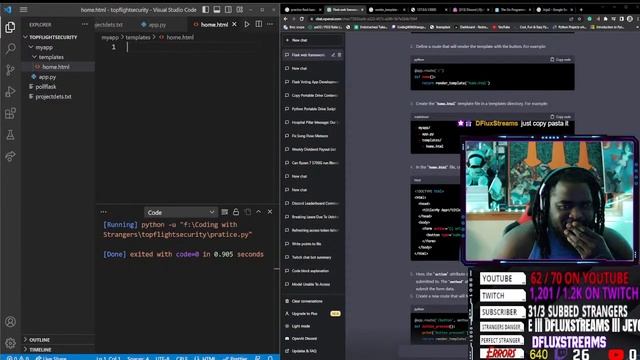The width and height of the screenshot is (640, 360).
Task: Close the home.html editor tab
Action: click(234, 24)
